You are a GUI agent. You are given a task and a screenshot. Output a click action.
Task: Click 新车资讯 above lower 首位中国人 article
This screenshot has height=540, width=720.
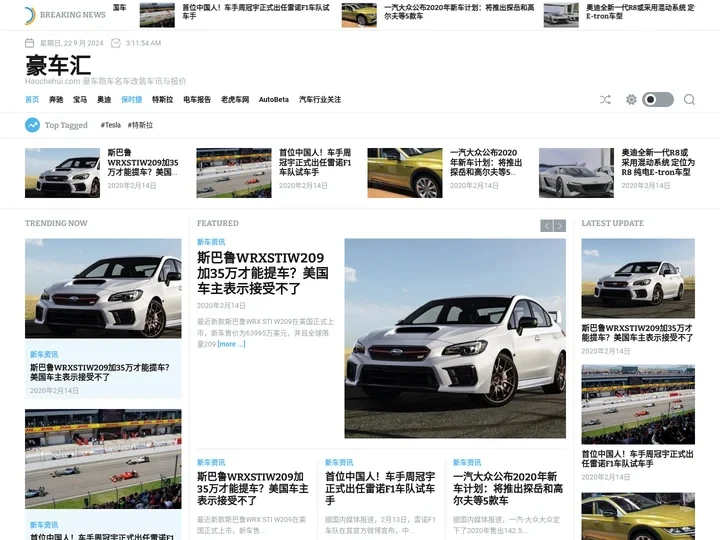click(339, 462)
